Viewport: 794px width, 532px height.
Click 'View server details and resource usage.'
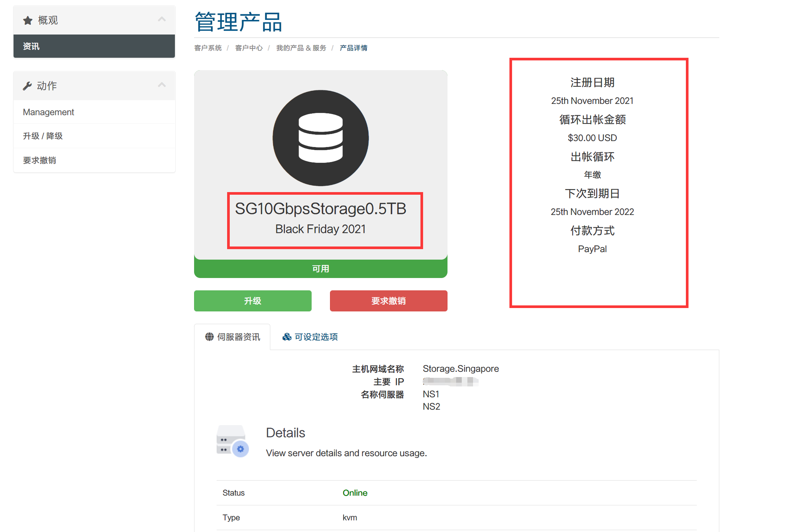(347, 453)
